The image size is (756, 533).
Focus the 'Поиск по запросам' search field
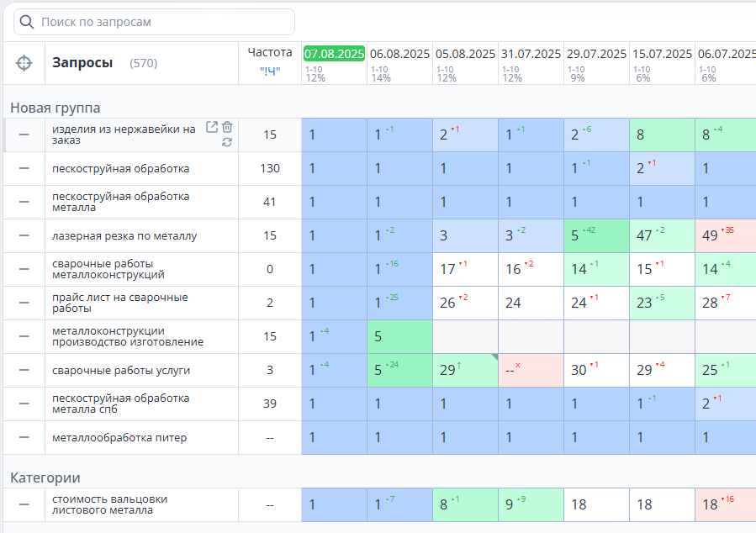pos(154,22)
